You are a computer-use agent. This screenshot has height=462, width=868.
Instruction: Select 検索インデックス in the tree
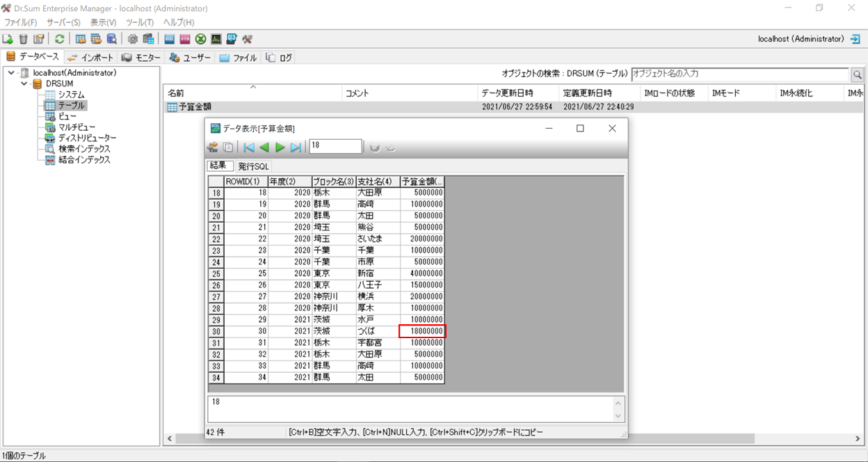click(x=83, y=149)
